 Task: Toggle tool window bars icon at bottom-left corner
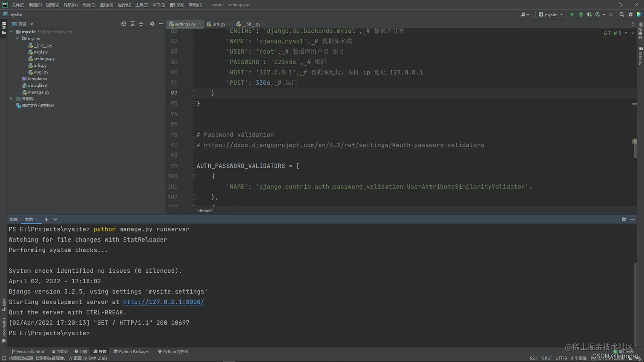pos(3,358)
